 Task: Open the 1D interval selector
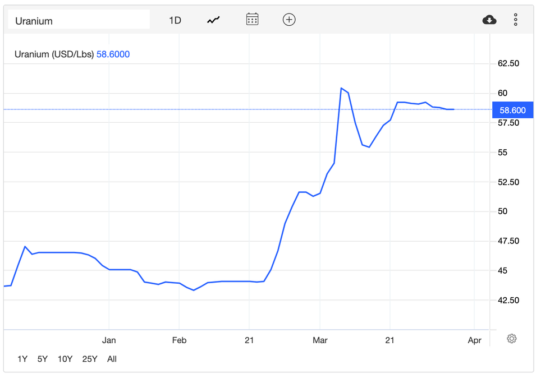click(175, 20)
